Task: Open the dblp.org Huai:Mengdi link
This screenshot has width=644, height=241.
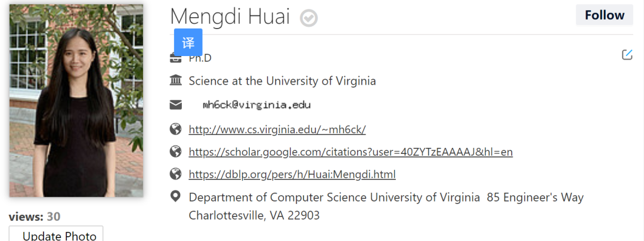Action: [292, 175]
